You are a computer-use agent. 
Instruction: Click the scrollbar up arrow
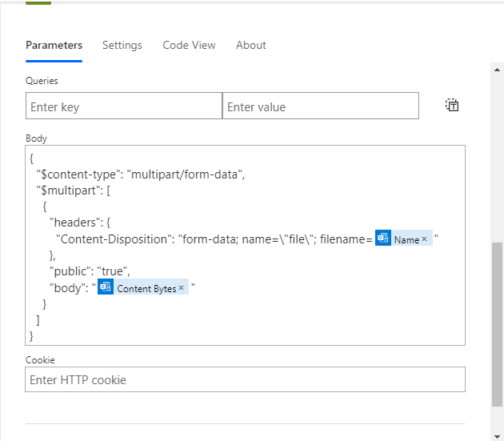coord(497,70)
